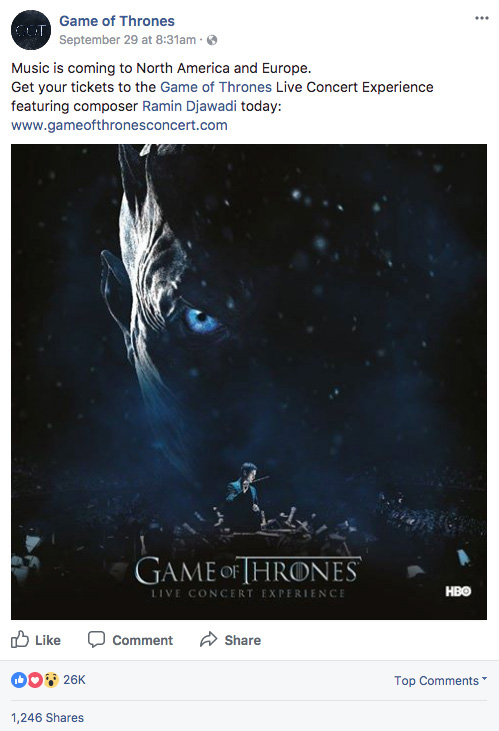Click the thumbs-up Like icon
The height and width of the screenshot is (731, 499).
20,639
